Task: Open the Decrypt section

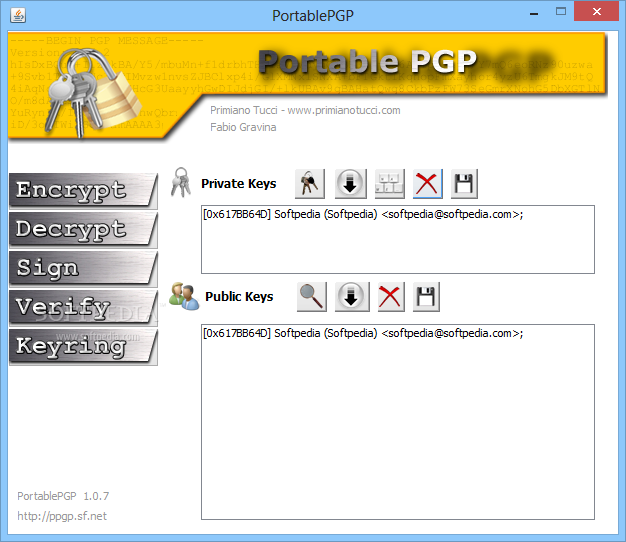Action: click(83, 229)
